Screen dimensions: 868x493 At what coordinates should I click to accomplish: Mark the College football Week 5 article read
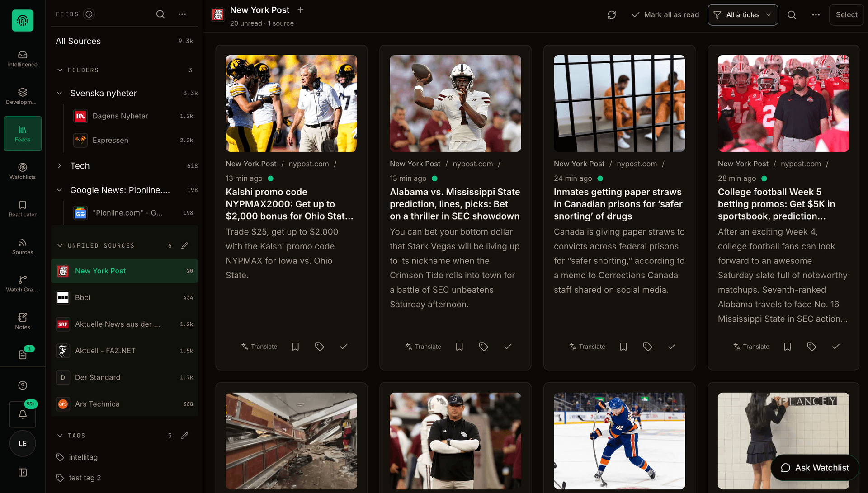[836, 347]
